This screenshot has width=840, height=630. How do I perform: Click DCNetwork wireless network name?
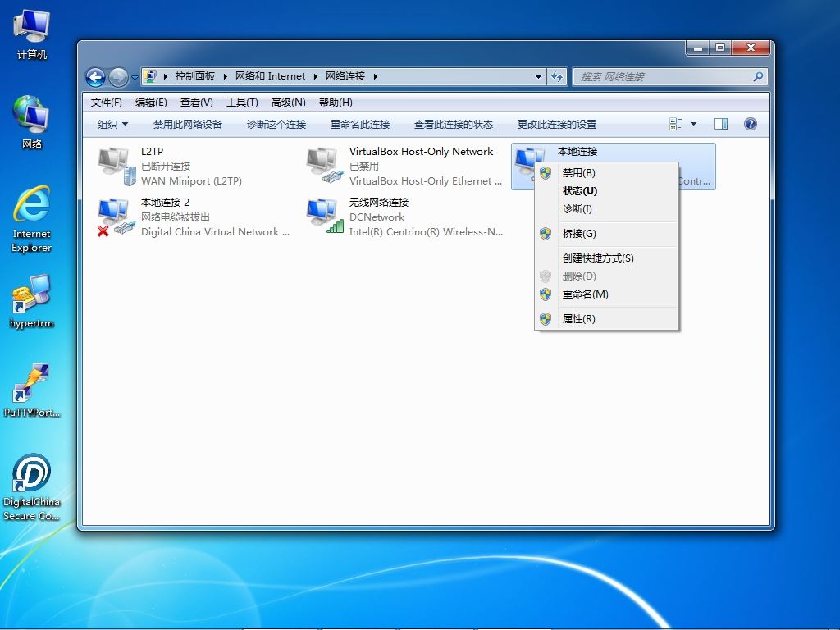pyautogui.click(x=377, y=217)
